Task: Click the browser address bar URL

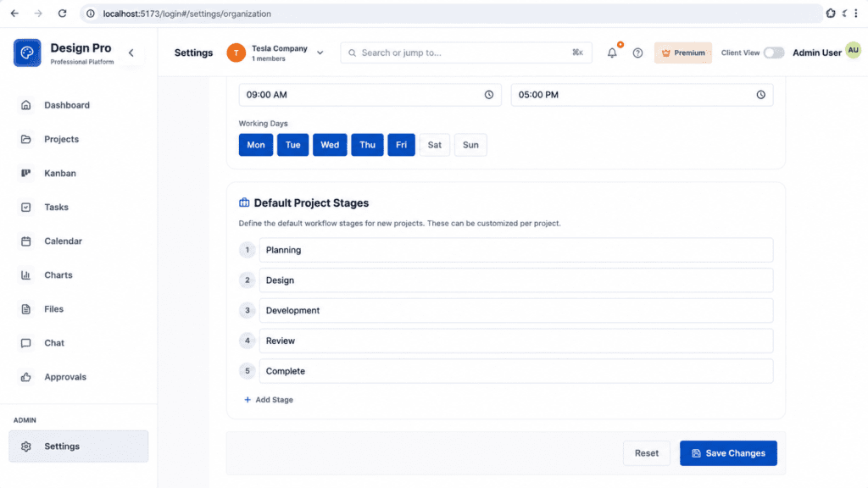Action: click(187, 14)
